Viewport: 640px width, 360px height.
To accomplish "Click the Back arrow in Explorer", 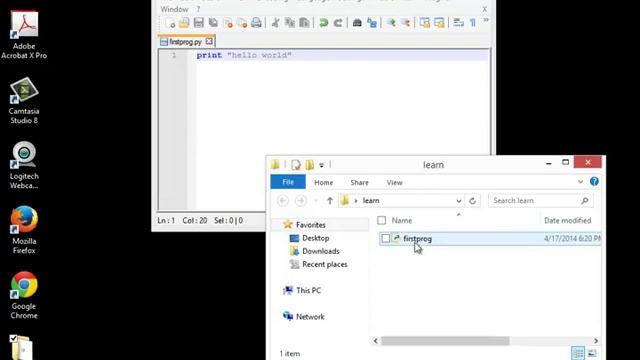I will 283,200.
